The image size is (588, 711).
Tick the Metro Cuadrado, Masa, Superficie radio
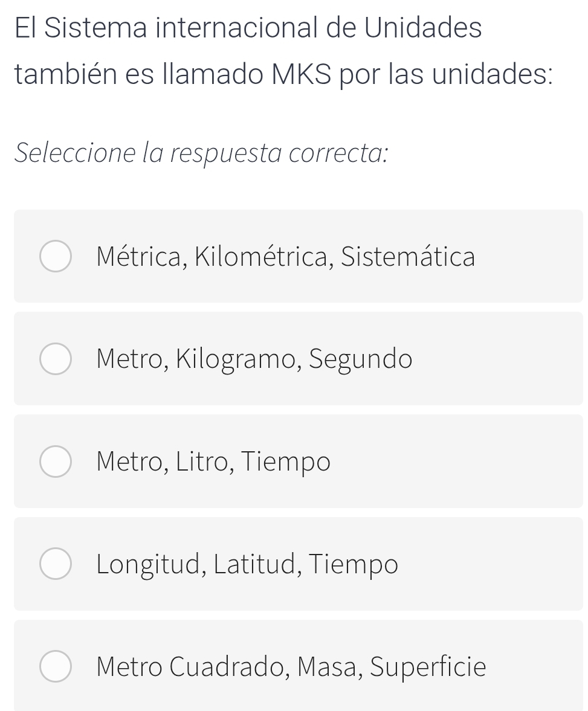pos(56,667)
